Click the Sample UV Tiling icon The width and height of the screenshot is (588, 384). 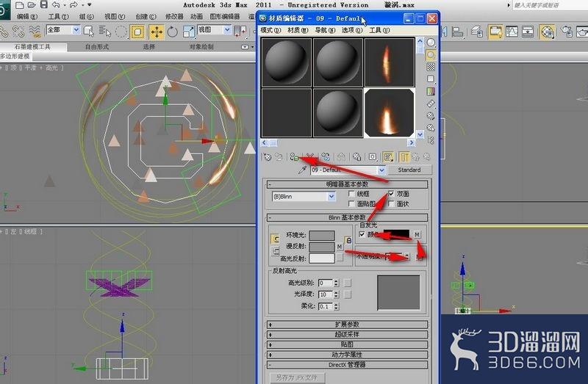coord(431,79)
